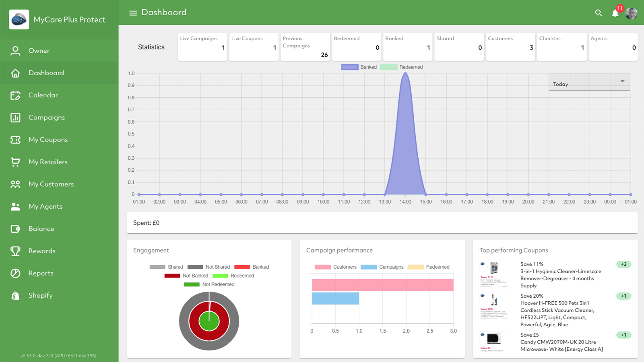The height and width of the screenshot is (362, 644).
Task: Expand the sidebar with the hamburger menu
Action: coord(133,12)
